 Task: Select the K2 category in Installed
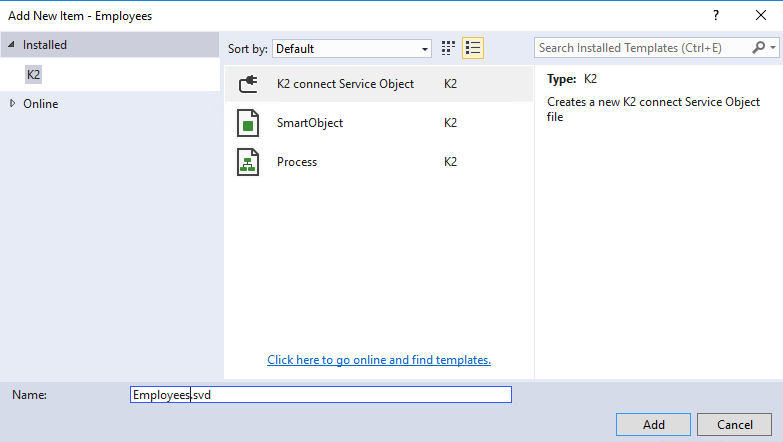33,74
